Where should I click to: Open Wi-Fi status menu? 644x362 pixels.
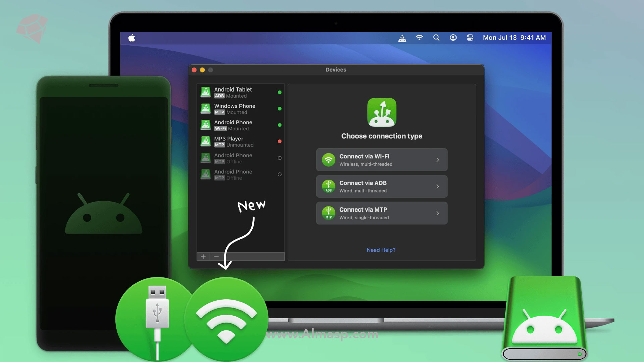419,38
